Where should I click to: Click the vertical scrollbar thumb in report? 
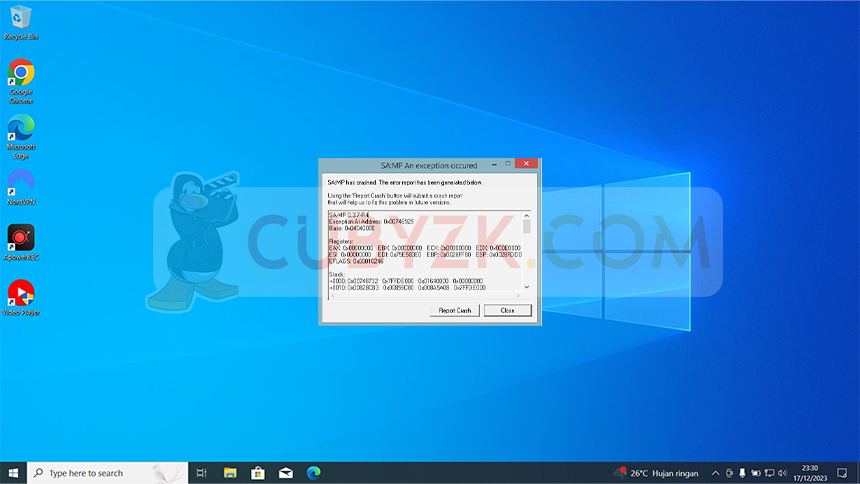coord(527,227)
